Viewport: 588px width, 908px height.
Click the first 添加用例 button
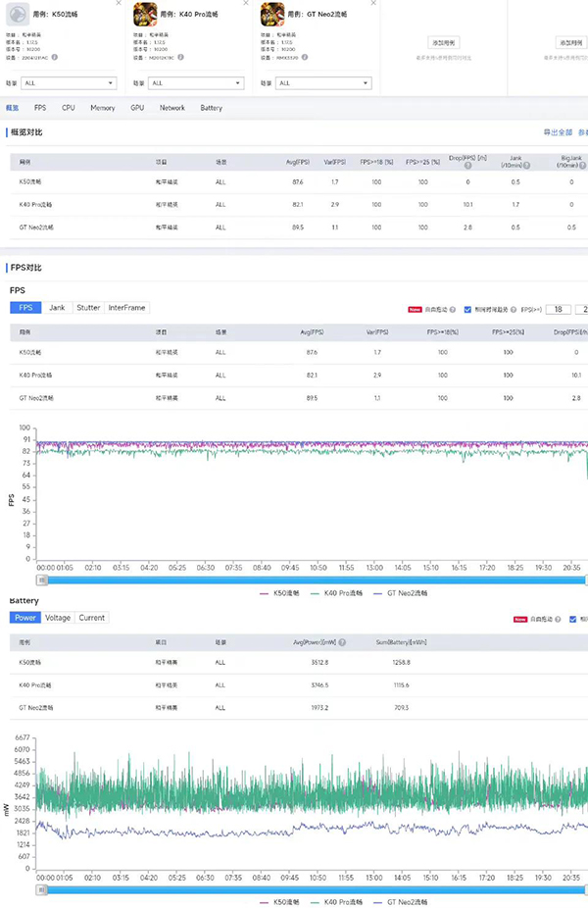tap(443, 43)
